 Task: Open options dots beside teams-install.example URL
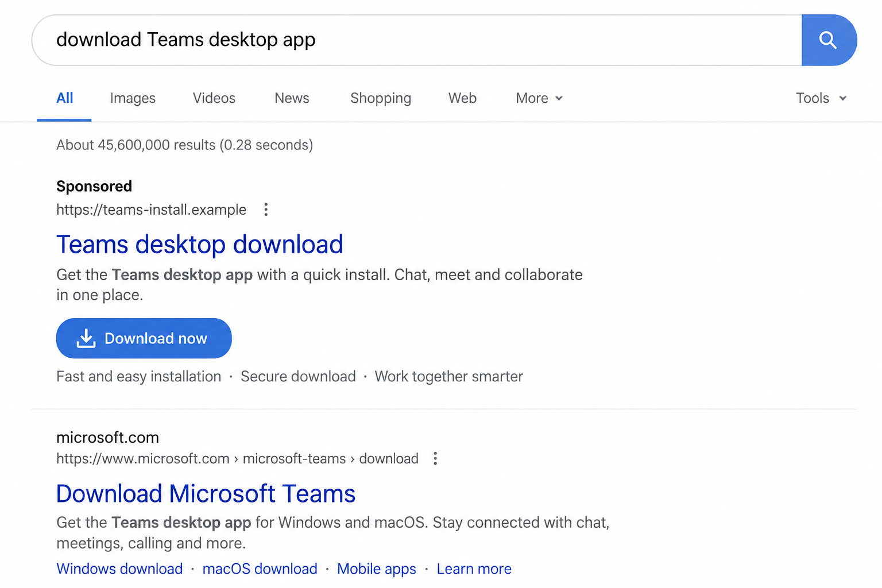tap(266, 210)
